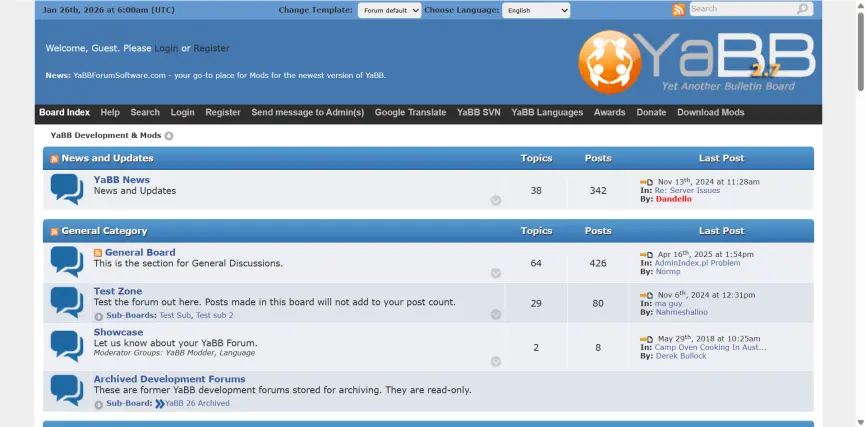Screen dimensions: 866x427
Task: Click the General Board speech-bubble icon
Action: [67, 262]
